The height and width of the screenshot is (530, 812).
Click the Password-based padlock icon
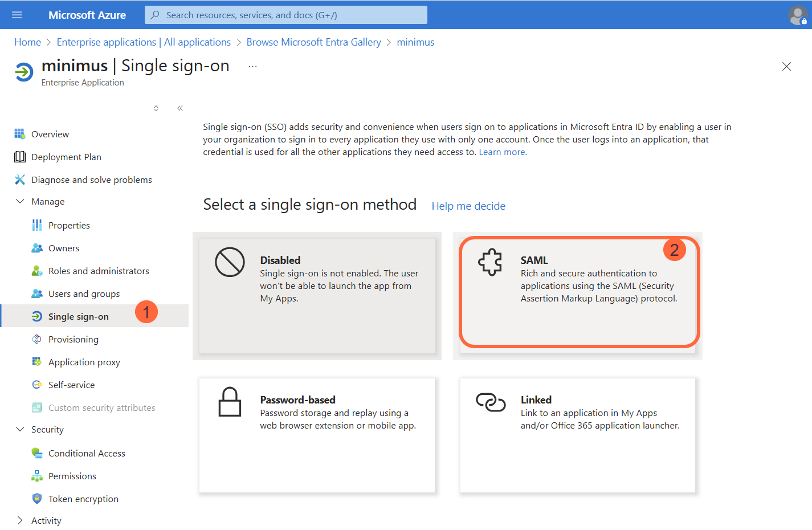click(230, 402)
